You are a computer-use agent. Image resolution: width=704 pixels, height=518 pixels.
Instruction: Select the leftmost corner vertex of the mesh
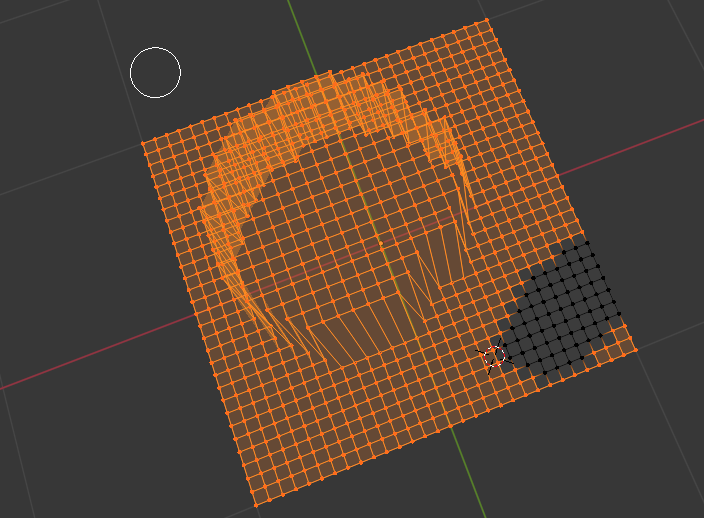click(x=143, y=143)
